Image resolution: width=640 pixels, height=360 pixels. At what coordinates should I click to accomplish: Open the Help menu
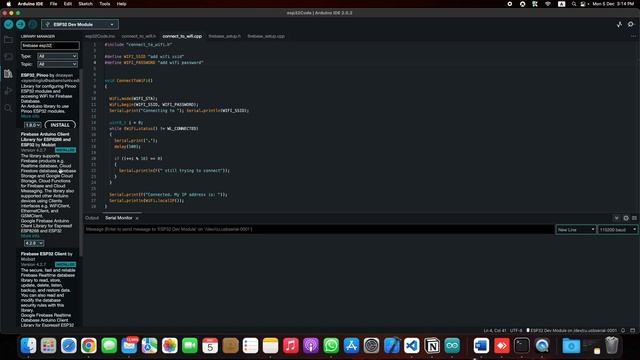click(122, 4)
